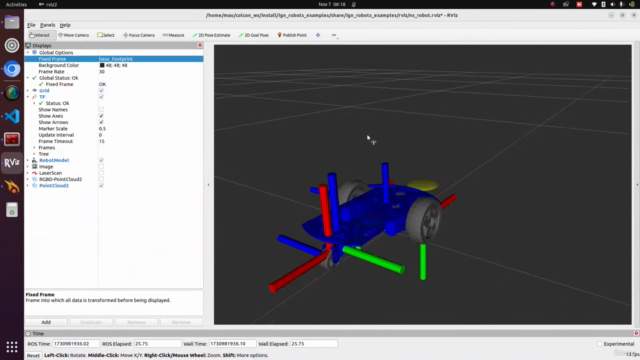Open the Help menu
Image resolution: width=640 pixels, height=360 pixels.
65,25
